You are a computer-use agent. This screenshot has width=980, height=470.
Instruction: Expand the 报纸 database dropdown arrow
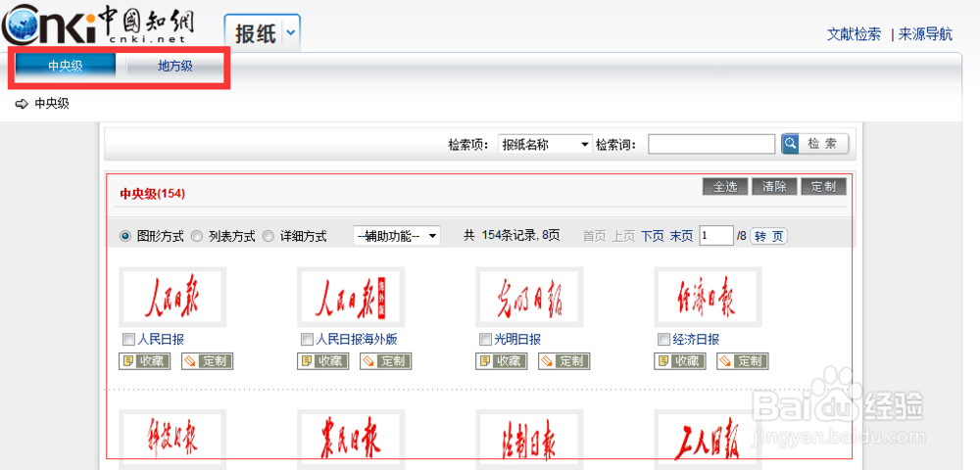[291, 33]
